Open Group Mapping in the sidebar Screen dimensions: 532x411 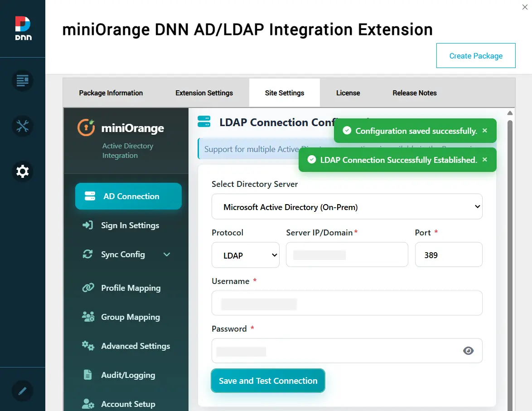[x=128, y=317]
